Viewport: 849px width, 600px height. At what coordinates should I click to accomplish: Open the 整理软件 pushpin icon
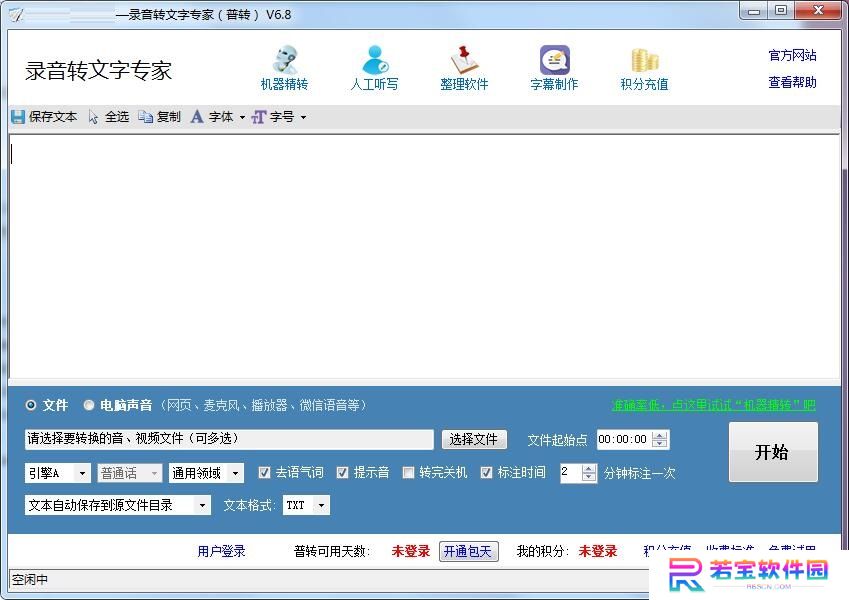(x=464, y=60)
